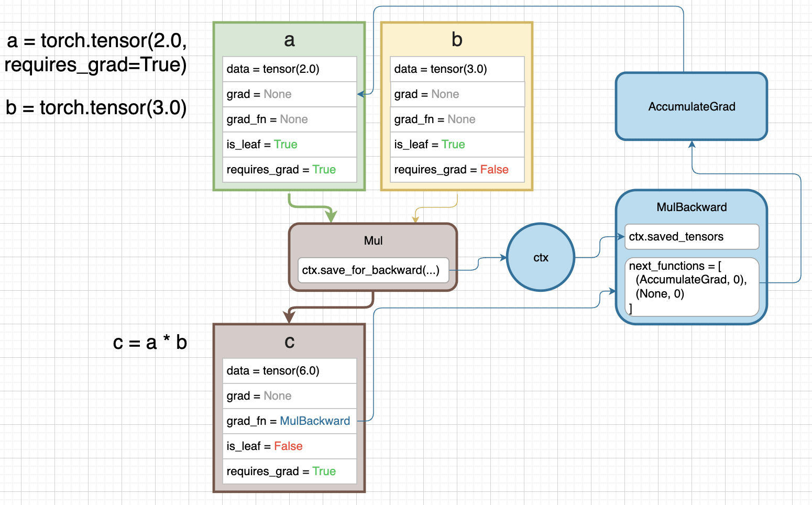Select tensor b's data = tensor(3.0) row
The width and height of the screenshot is (812, 505).
point(457,69)
